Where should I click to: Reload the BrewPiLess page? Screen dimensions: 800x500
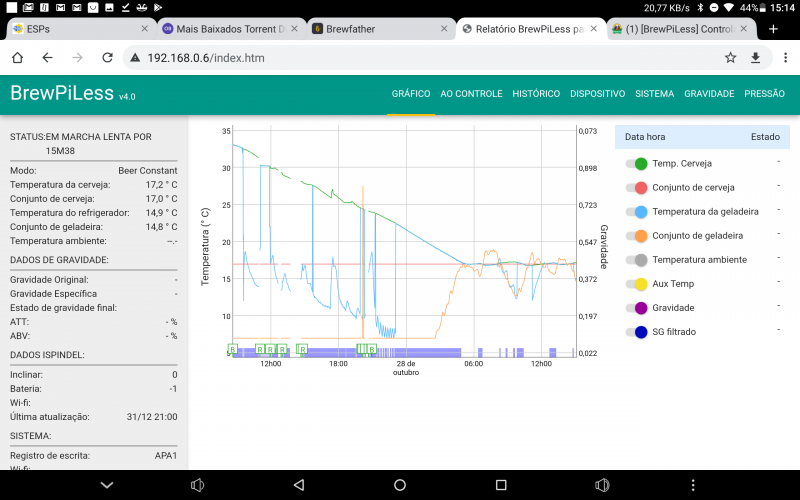point(107,58)
